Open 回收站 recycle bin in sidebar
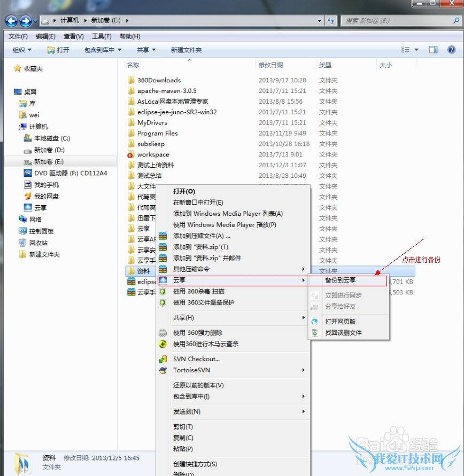The width and height of the screenshot is (464, 476). click(x=33, y=243)
